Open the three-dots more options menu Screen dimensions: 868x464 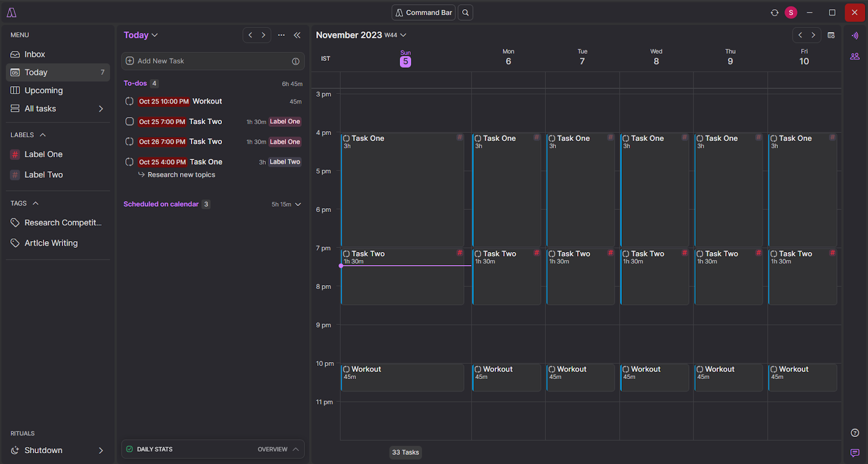(281, 35)
